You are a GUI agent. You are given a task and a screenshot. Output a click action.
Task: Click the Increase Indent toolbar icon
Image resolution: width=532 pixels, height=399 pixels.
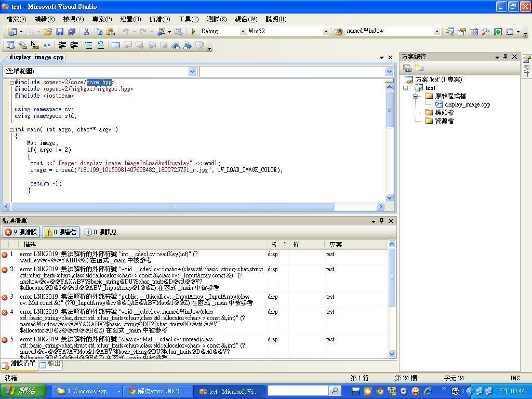(x=73, y=46)
